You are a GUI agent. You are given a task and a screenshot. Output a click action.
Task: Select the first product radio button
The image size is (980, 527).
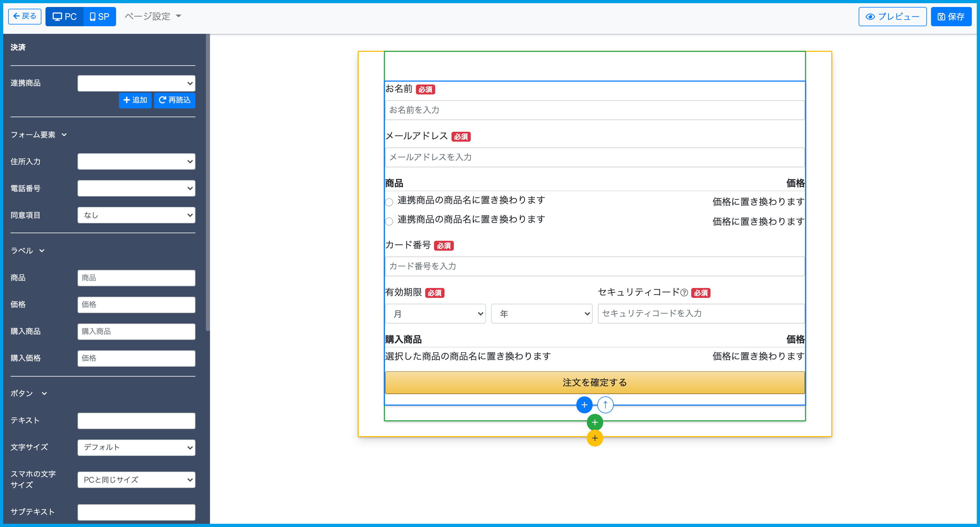[389, 202]
